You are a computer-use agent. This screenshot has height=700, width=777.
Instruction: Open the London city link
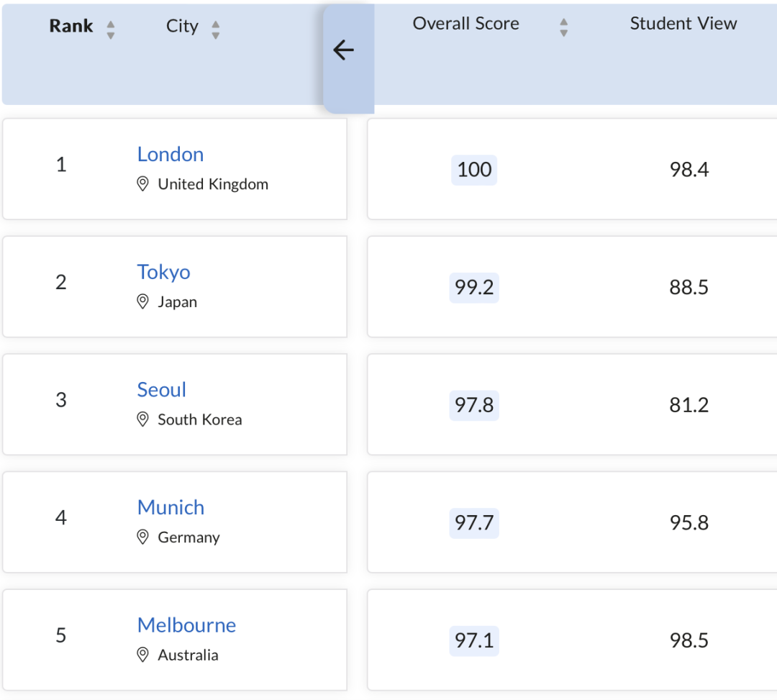(x=171, y=154)
